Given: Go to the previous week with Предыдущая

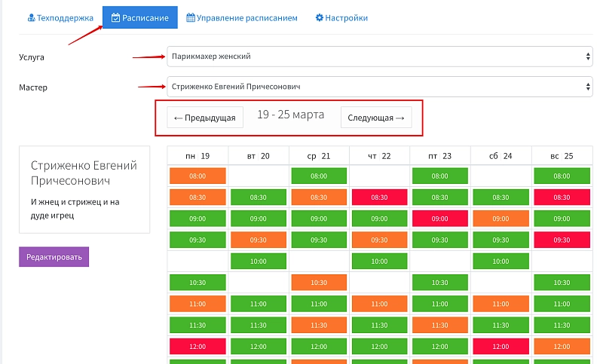Looking at the screenshot, I should tap(204, 118).
